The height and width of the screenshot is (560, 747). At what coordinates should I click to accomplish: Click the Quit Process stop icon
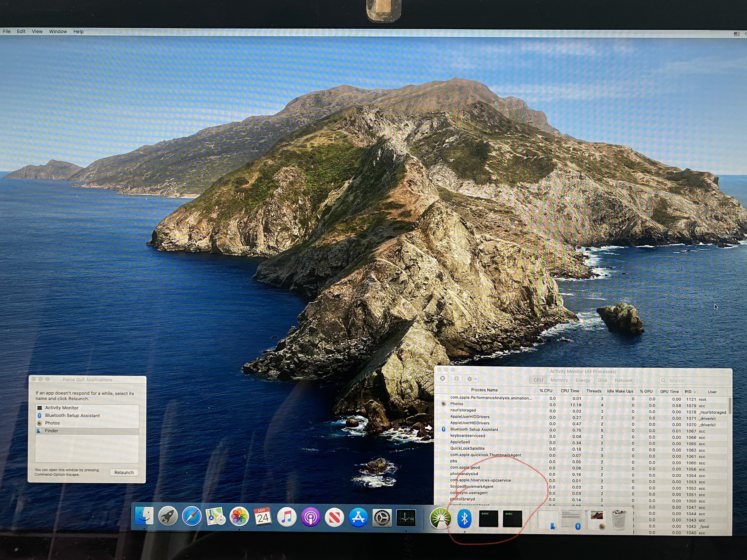click(x=443, y=379)
